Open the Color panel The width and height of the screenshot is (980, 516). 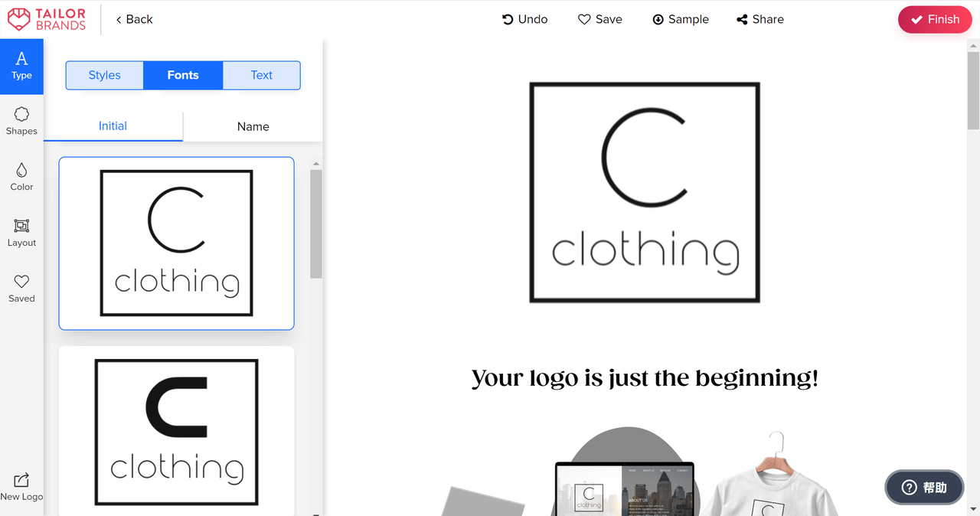pyautogui.click(x=21, y=178)
